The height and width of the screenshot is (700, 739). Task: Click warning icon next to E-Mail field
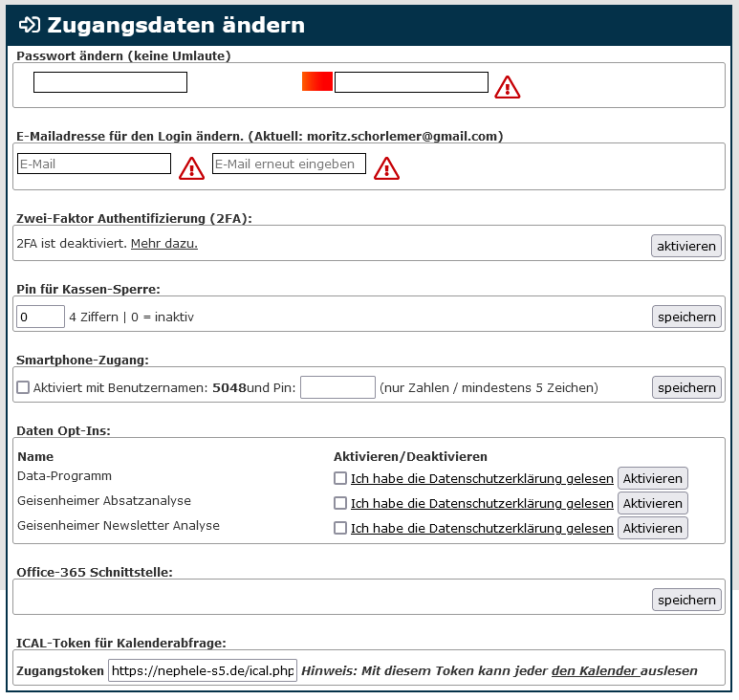(192, 169)
